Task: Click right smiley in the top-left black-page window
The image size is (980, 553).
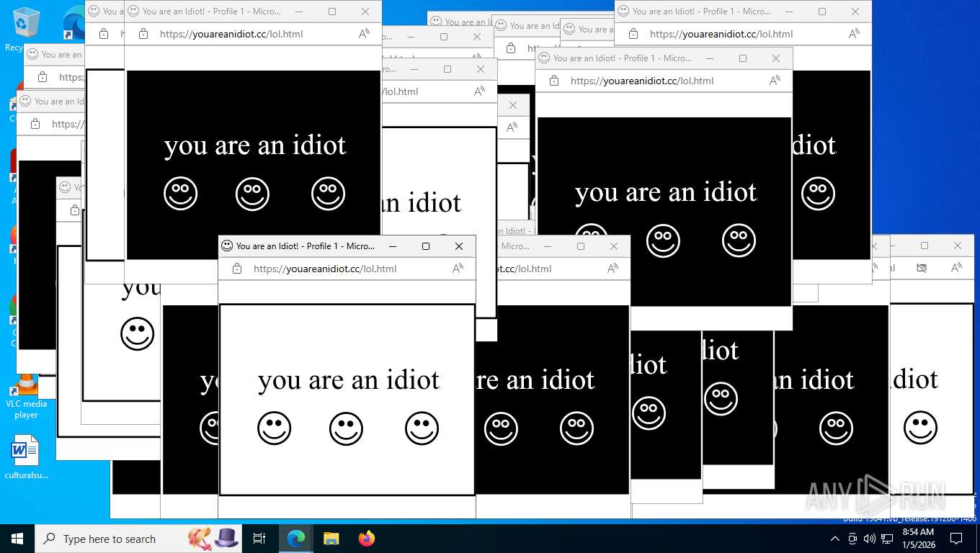Action: 328,193
